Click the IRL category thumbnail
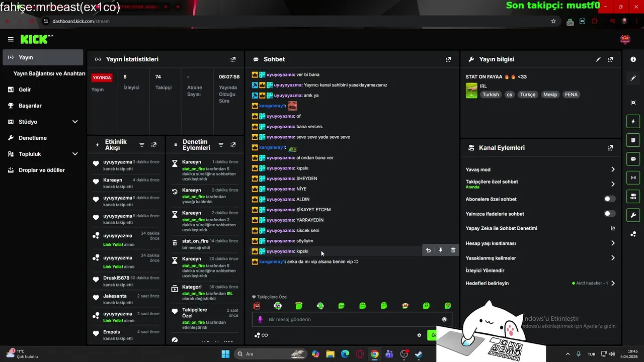 pos(471,90)
